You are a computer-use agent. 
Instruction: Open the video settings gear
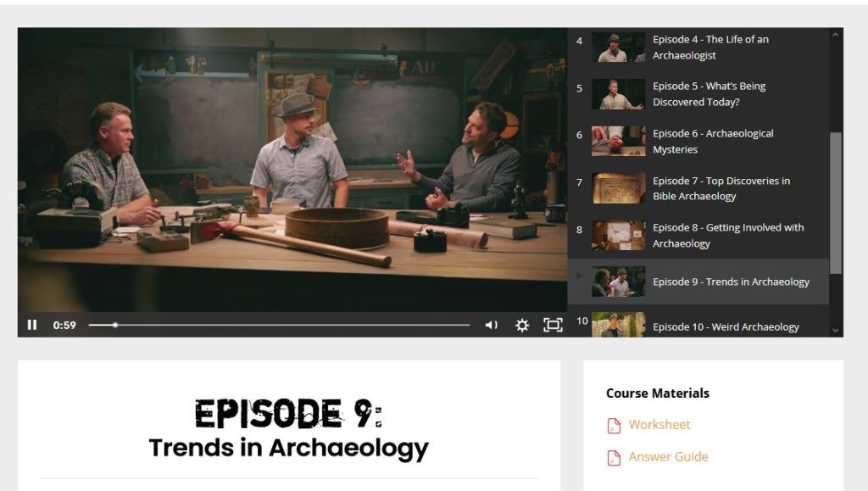click(522, 325)
